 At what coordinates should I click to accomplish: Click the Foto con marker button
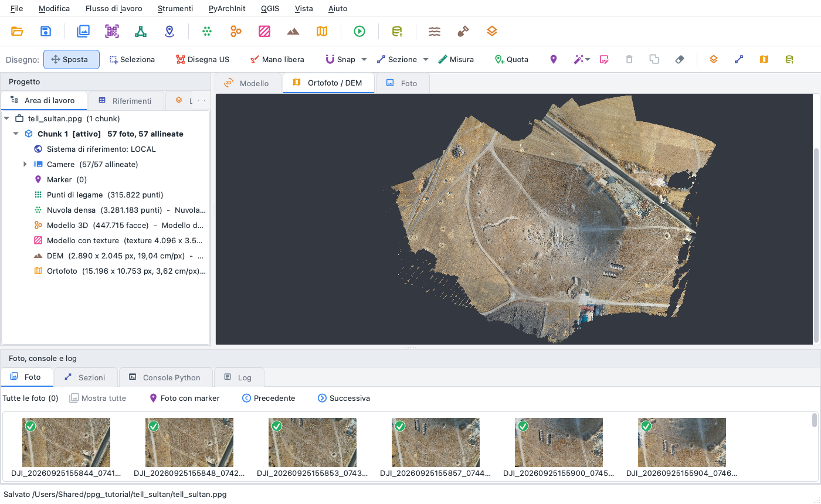[185, 398]
